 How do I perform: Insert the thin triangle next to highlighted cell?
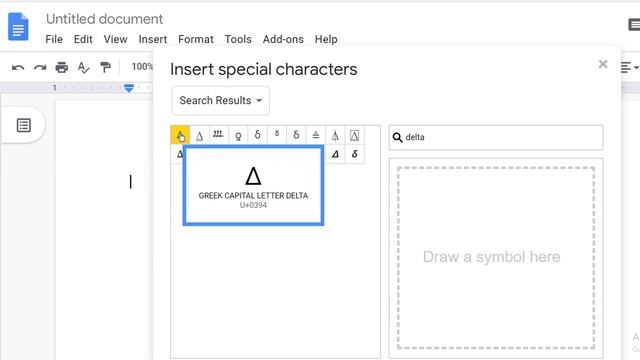click(x=199, y=135)
